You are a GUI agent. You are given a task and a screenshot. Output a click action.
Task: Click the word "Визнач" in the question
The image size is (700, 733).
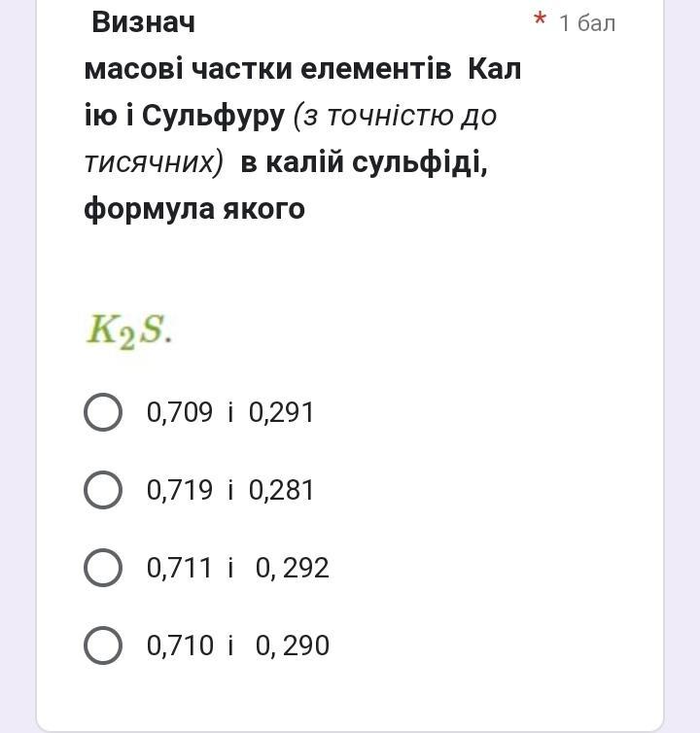pyautogui.click(x=143, y=21)
